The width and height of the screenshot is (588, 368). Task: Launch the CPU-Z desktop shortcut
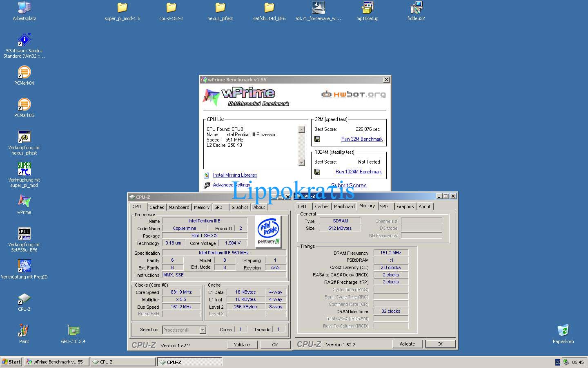point(24,302)
